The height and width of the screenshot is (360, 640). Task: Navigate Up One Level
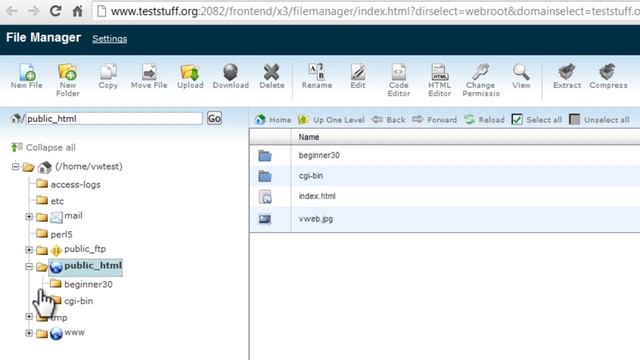[331, 120]
